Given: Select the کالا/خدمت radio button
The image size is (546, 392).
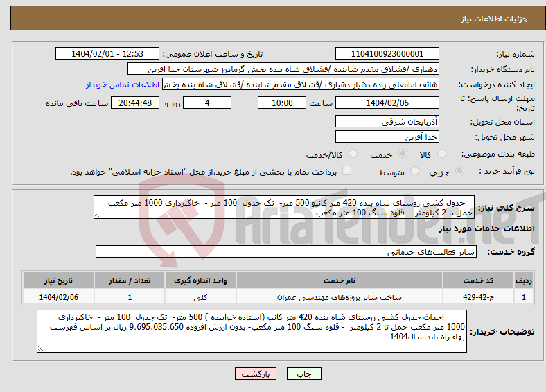Looking at the screenshot, I should click(x=353, y=154).
